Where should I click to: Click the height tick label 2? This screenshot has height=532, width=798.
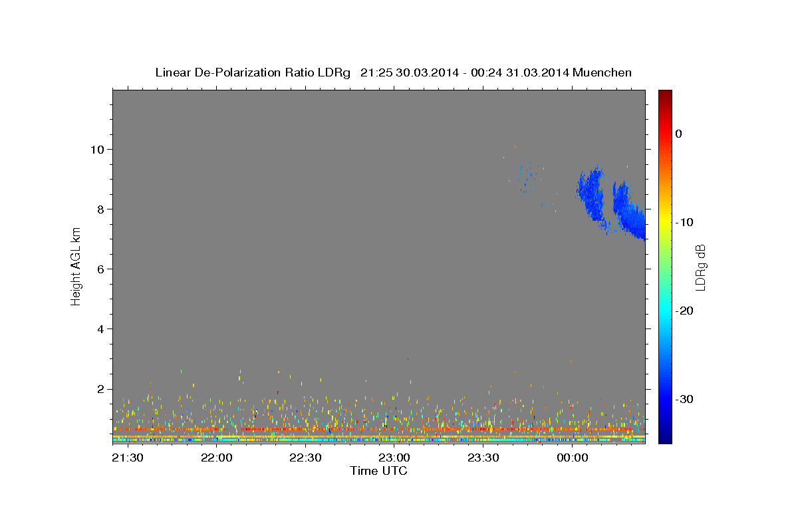[x=102, y=389]
